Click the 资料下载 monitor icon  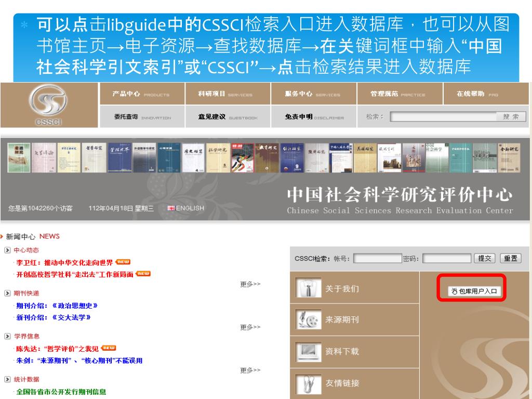[x=308, y=352]
